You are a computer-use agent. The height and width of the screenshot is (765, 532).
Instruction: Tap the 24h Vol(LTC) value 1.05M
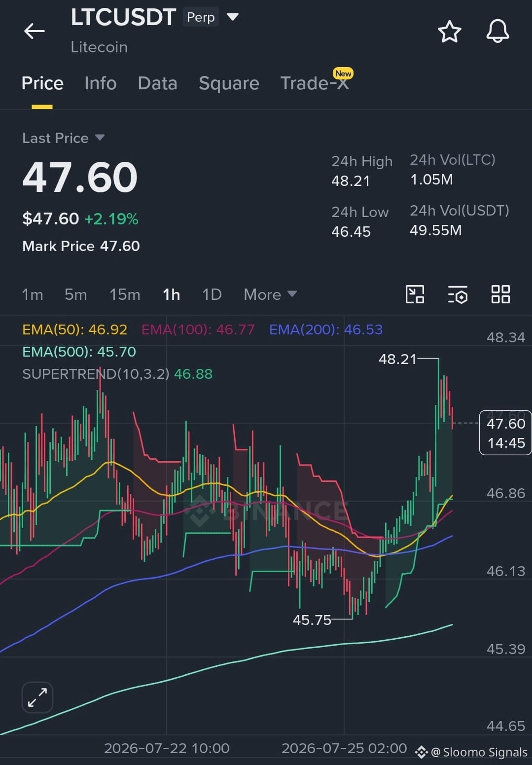431,180
